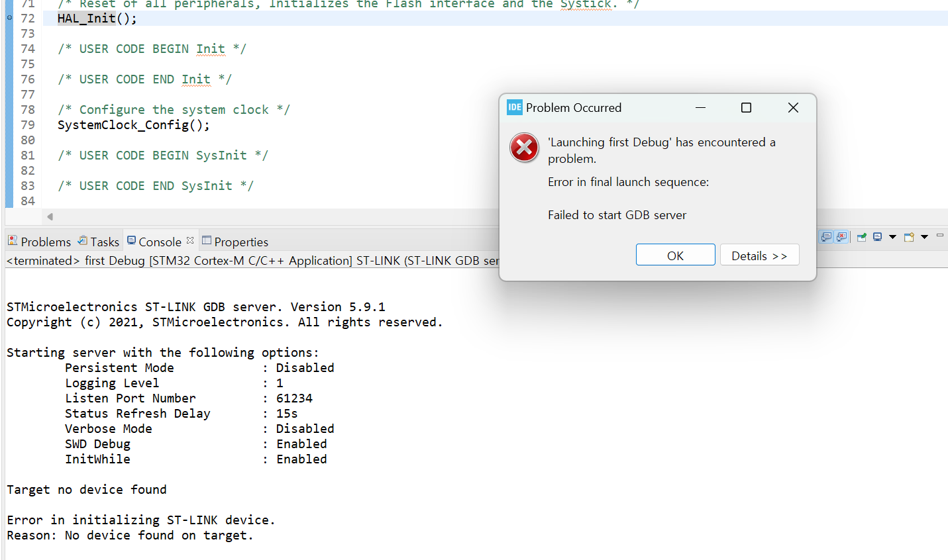Click the terminated launch description text
The width and height of the screenshot is (948, 560).
(x=252, y=260)
